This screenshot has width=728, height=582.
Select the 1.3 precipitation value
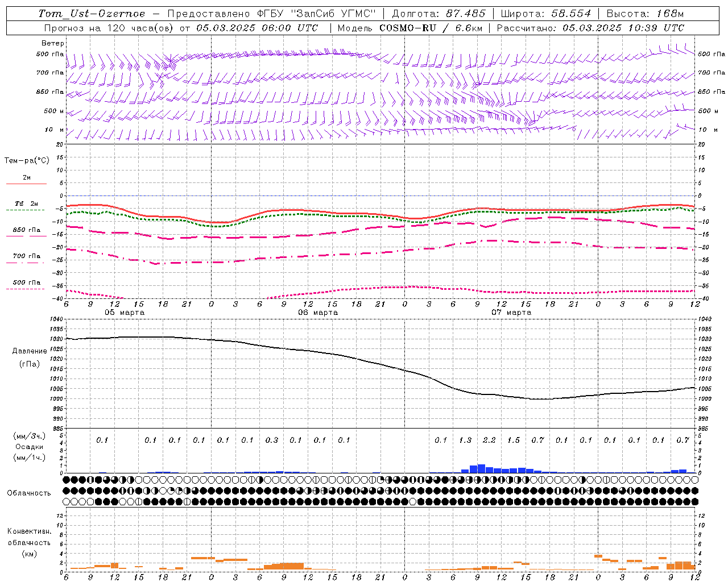pyautogui.click(x=465, y=440)
